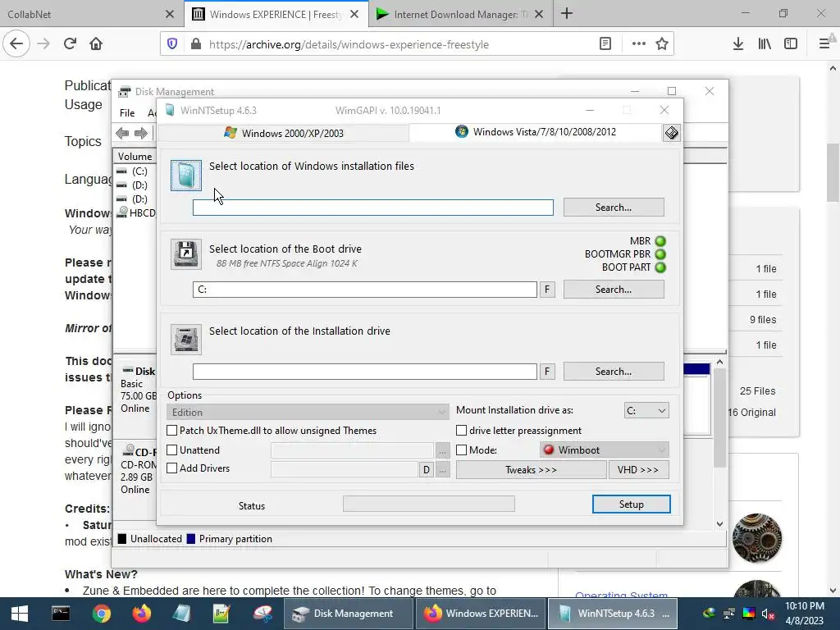The image size is (840, 630).
Task: Browse for drivers folder with ... button
Action: pyautogui.click(x=442, y=470)
